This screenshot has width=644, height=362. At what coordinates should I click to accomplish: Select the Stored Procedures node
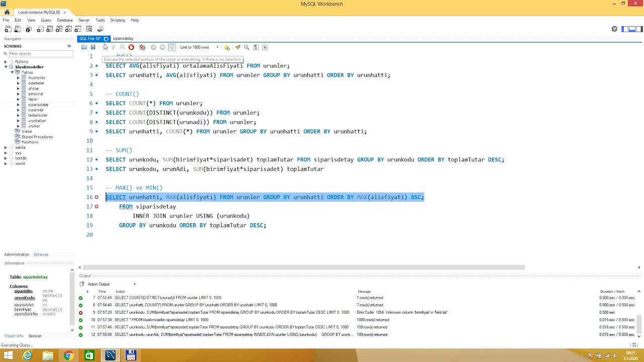tap(37, 137)
